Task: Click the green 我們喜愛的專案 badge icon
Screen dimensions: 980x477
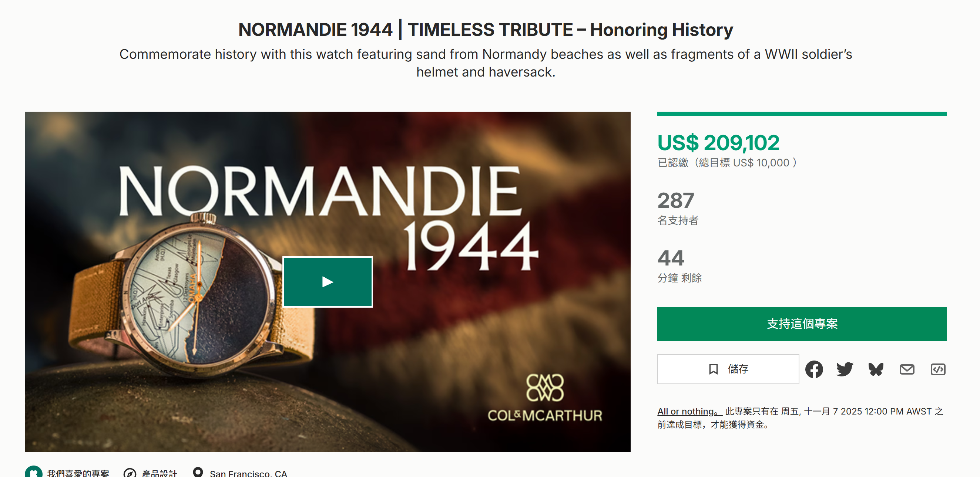Action: (33, 473)
